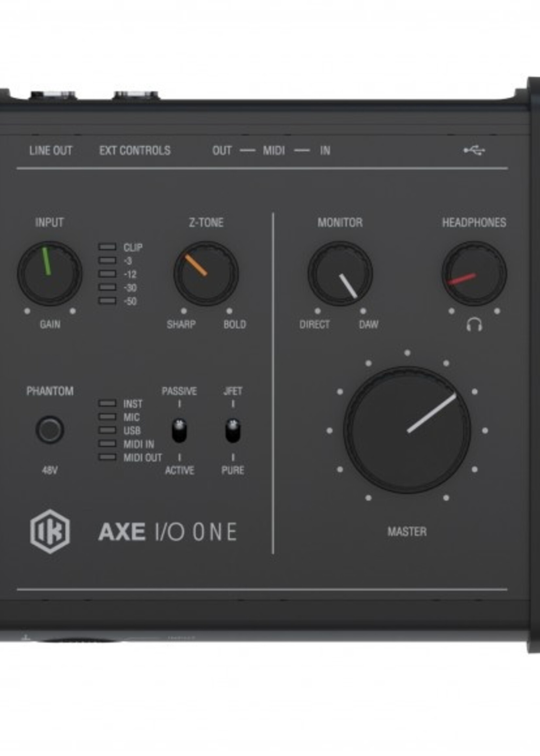Click the 'GAIN' label under Input knob
This screenshot has width=540, height=756.
[x=50, y=324]
